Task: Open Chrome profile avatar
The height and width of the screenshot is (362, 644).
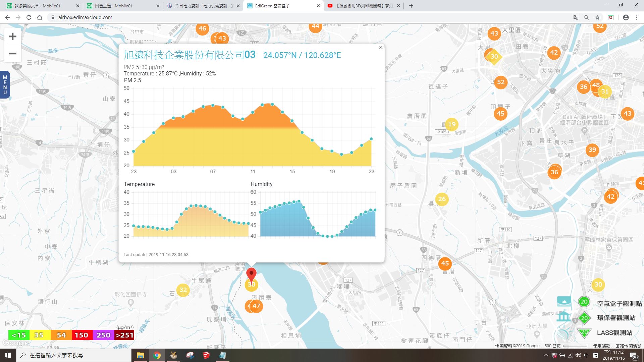Action: click(626, 17)
